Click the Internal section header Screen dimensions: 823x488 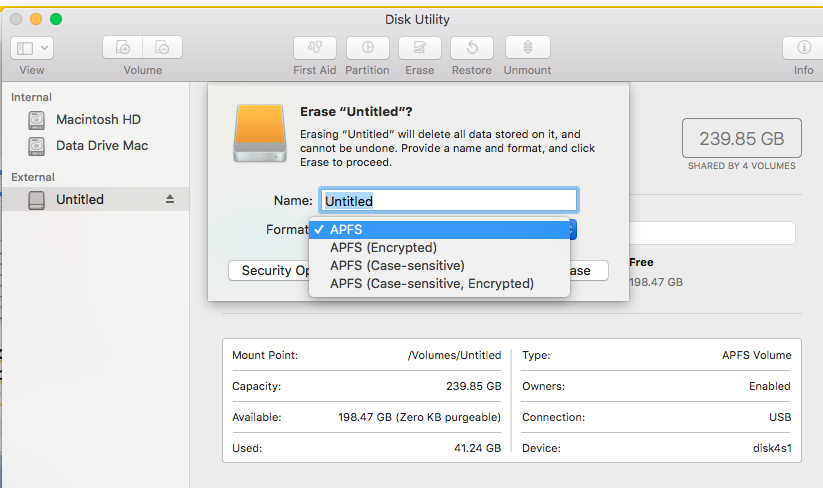click(x=31, y=97)
